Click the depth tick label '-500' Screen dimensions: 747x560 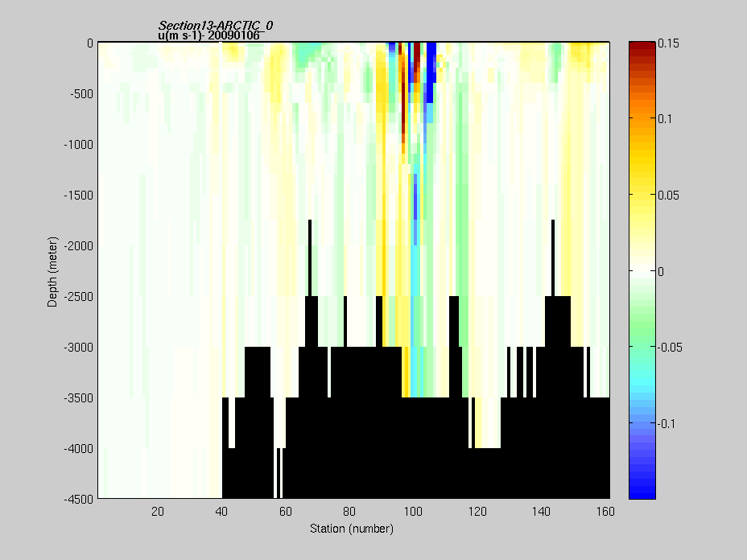(81, 94)
